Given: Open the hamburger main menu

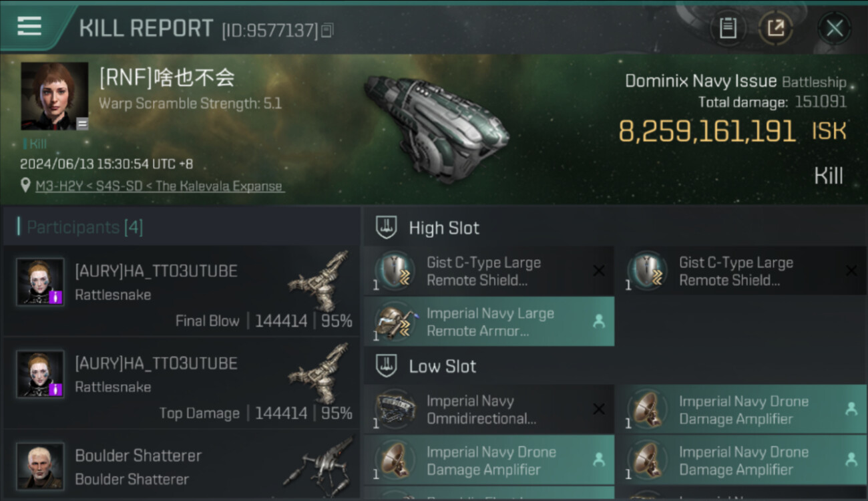Looking at the screenshot, I should click(29, 26).
